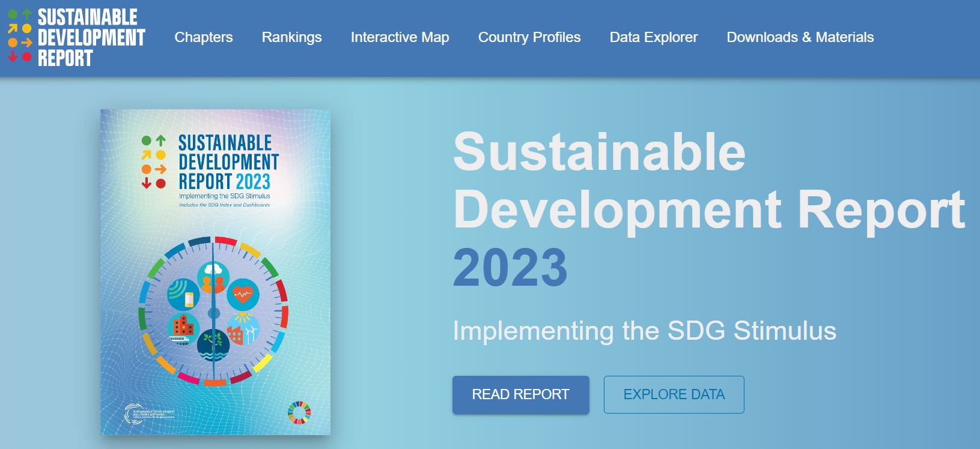
Task: Click the EXPLORE DATA button
Action: pos(674,394)
